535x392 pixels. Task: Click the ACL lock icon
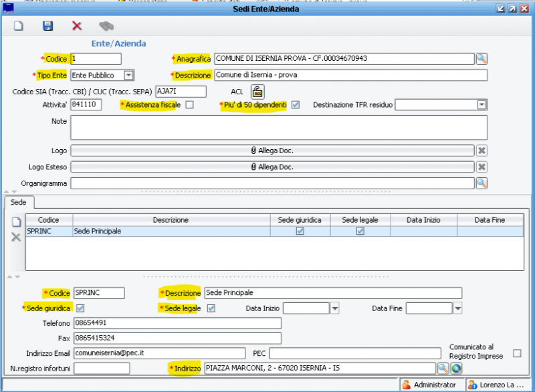pos(257,92)
